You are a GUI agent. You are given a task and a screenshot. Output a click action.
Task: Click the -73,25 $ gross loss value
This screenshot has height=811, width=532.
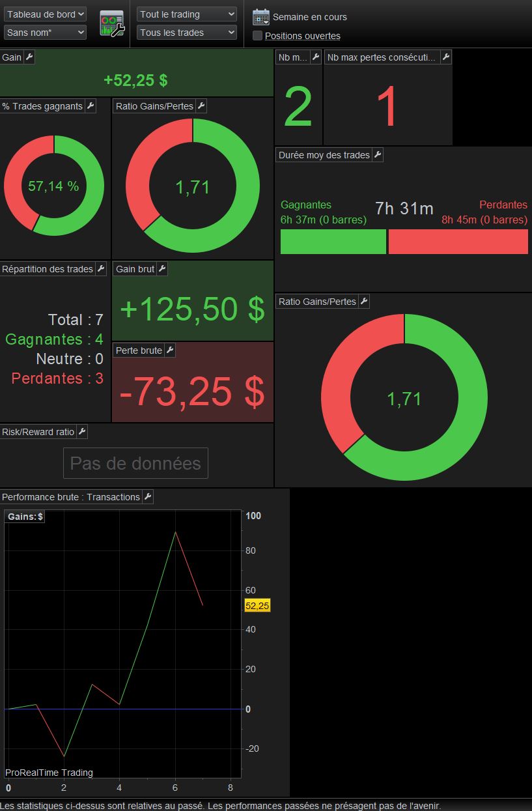192,391
